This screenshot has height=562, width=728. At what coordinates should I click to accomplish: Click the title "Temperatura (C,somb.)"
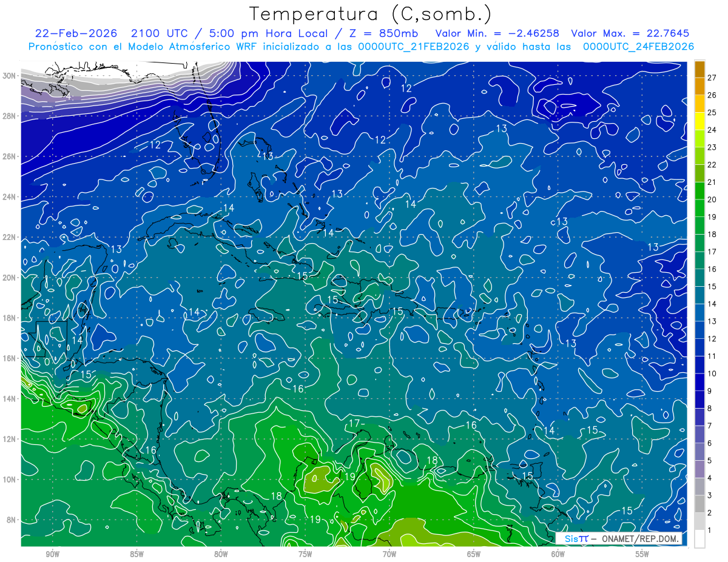click(x=371, y=14)
